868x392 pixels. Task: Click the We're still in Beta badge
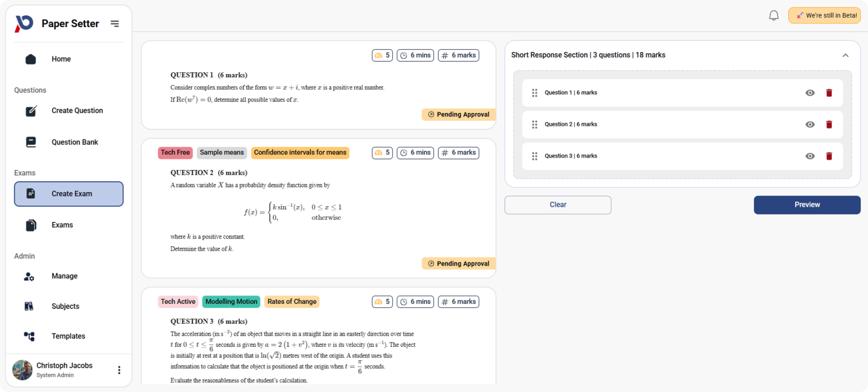point(824,15)
